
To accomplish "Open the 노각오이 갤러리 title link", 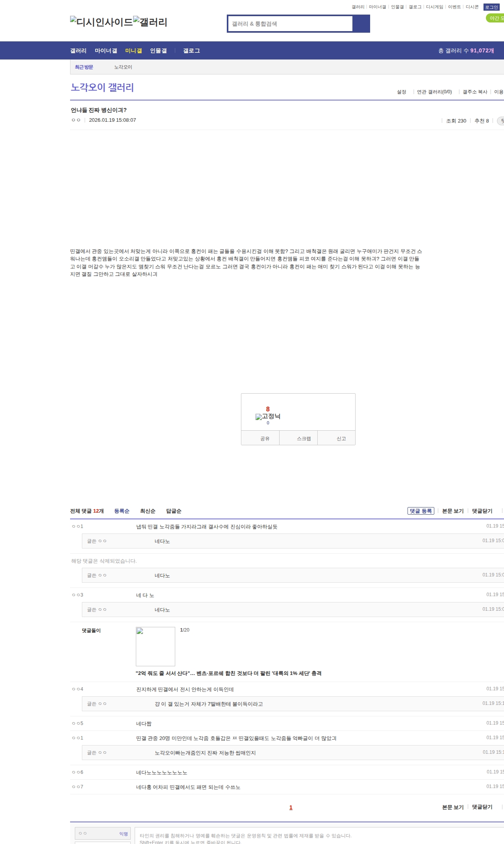I will tap(102, 87).
